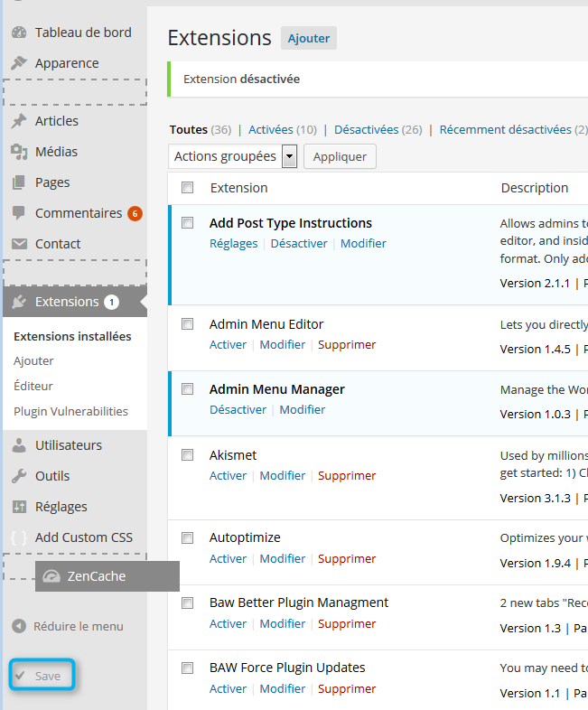Filter by Récemment désactivées extensions

505,129
